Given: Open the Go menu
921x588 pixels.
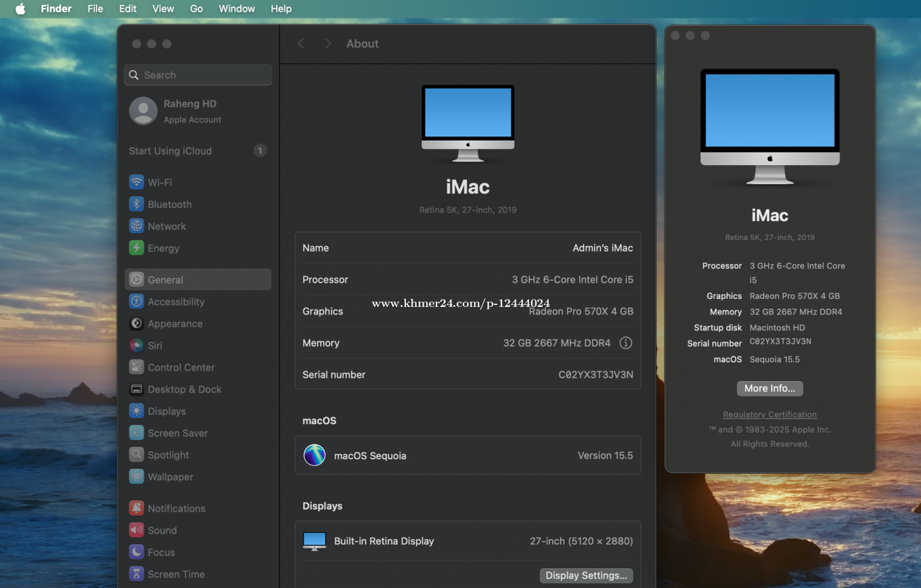Looking at the screenshot, I should point(196,9).
